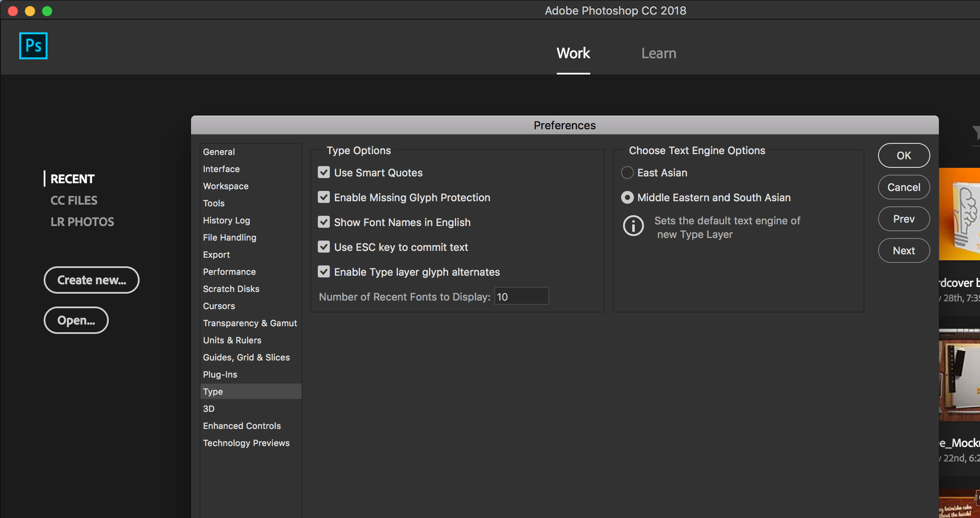Uncheck Use Smart Quotes
The height and width of the screenshot is (518, 980).
[x=324, y=173]
